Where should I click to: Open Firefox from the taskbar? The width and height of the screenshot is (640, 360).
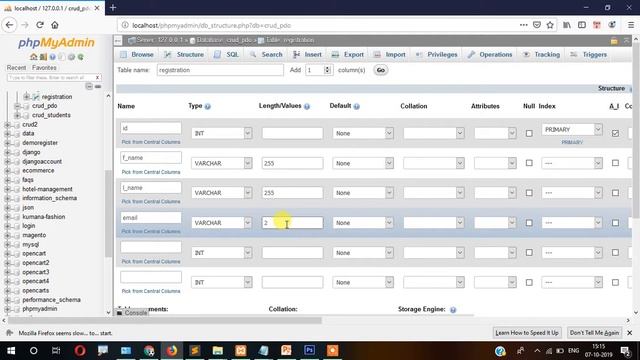point(172,351)
